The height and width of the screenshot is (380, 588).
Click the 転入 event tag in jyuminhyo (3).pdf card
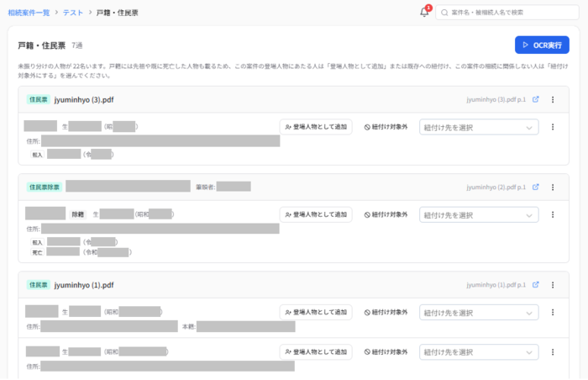(x=37, y=155)
